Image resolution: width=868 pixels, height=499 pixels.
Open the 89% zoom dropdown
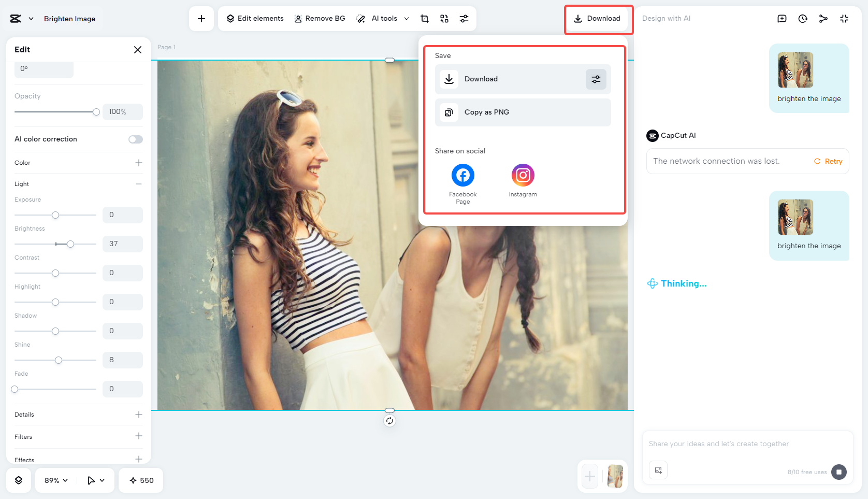coord(56,480)
